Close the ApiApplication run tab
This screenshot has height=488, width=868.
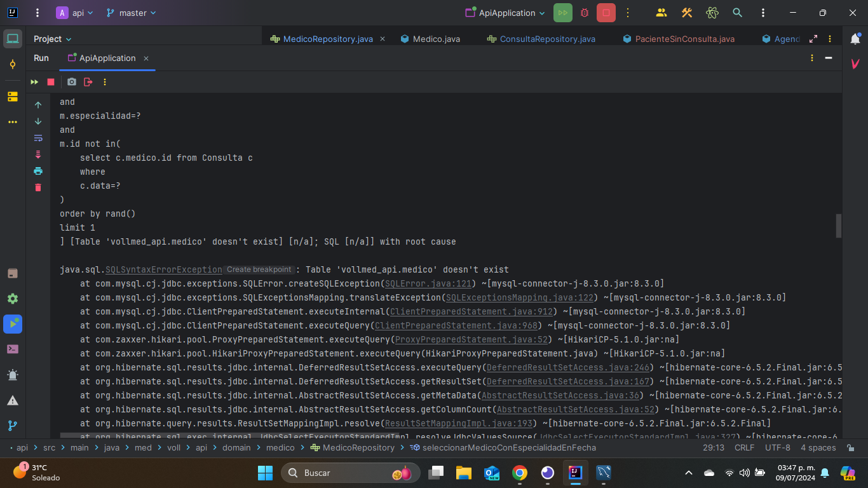146,58
